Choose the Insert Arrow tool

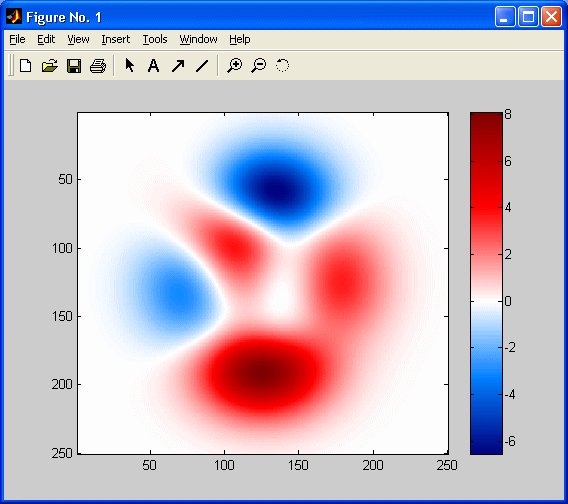coord(178,66)
